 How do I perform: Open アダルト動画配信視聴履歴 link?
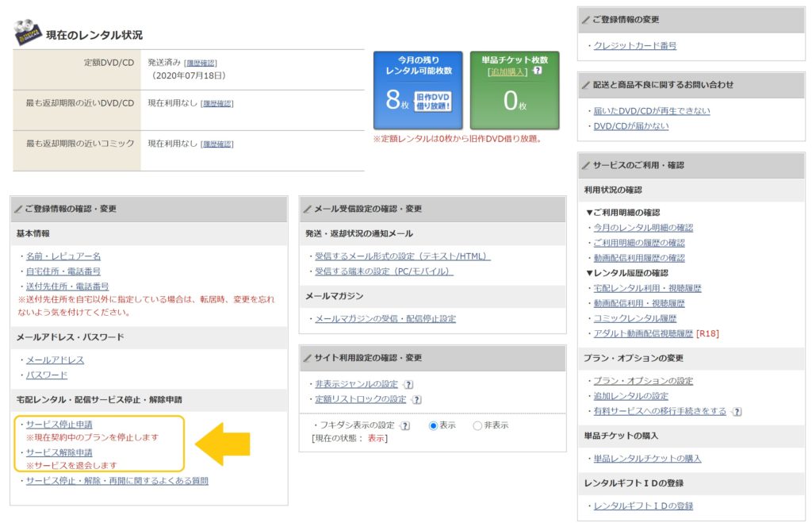click(x=643, y=333)
